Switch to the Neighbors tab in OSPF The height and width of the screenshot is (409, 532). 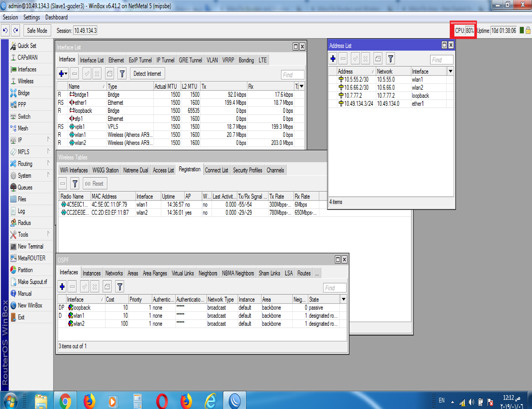pos(208,273)
